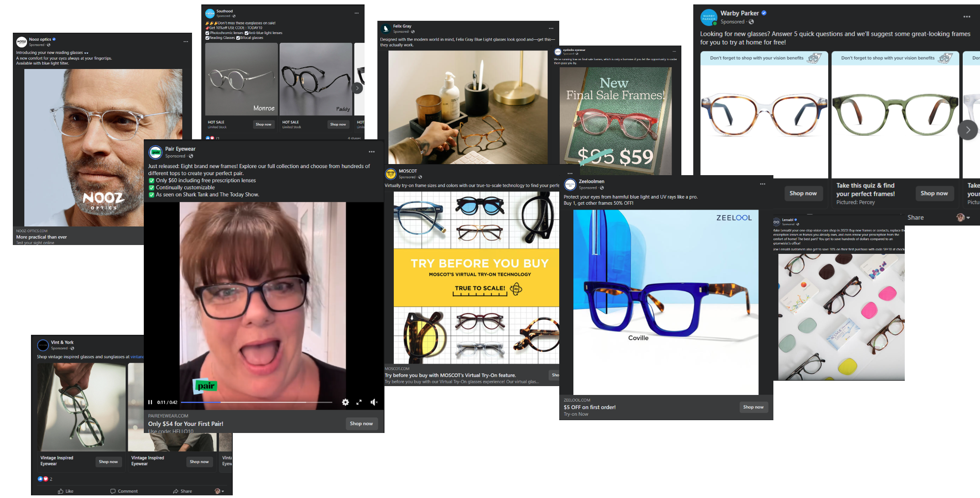Open the Felix Gray desk scene image

point(469,107)
